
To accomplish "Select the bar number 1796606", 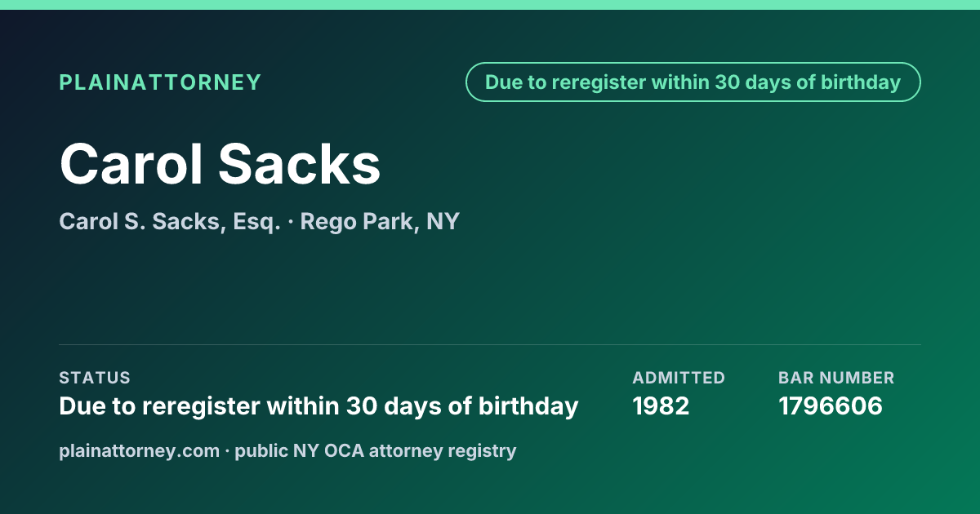I will coord(831,405).
